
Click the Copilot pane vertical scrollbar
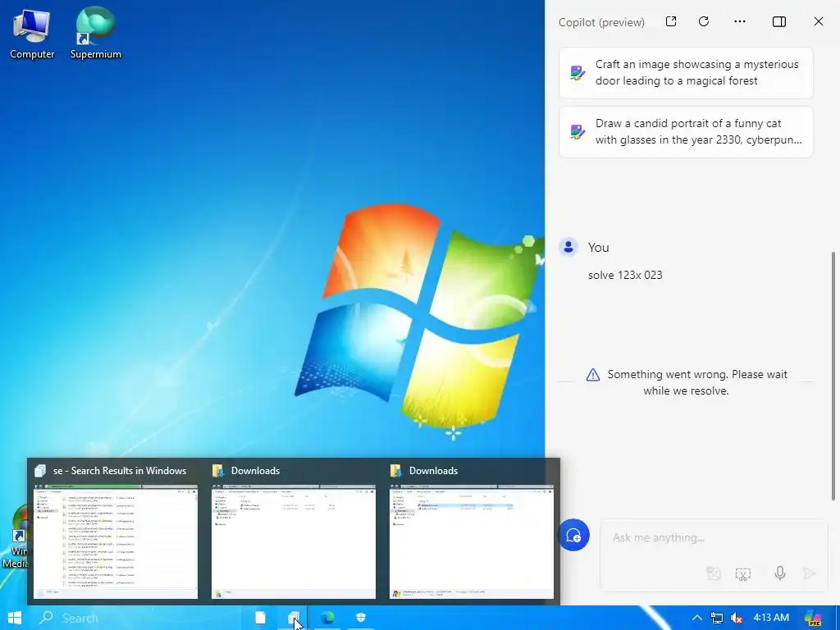833,376
